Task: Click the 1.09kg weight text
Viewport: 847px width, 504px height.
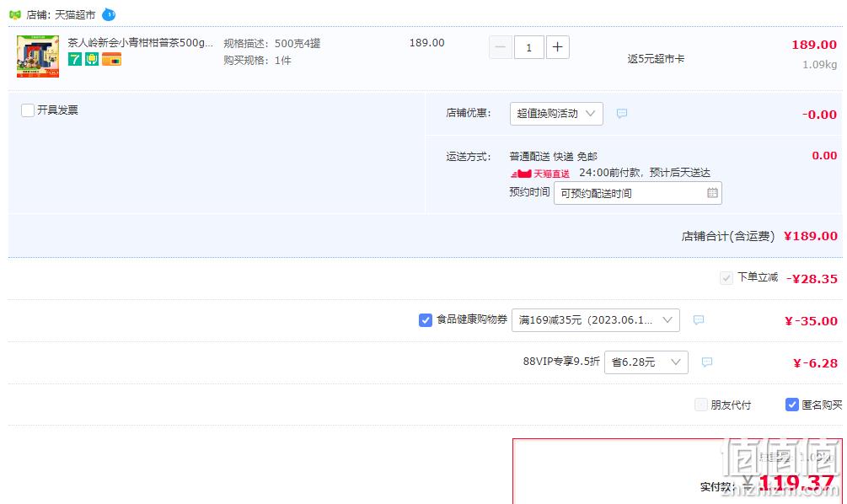Action: 819,65
